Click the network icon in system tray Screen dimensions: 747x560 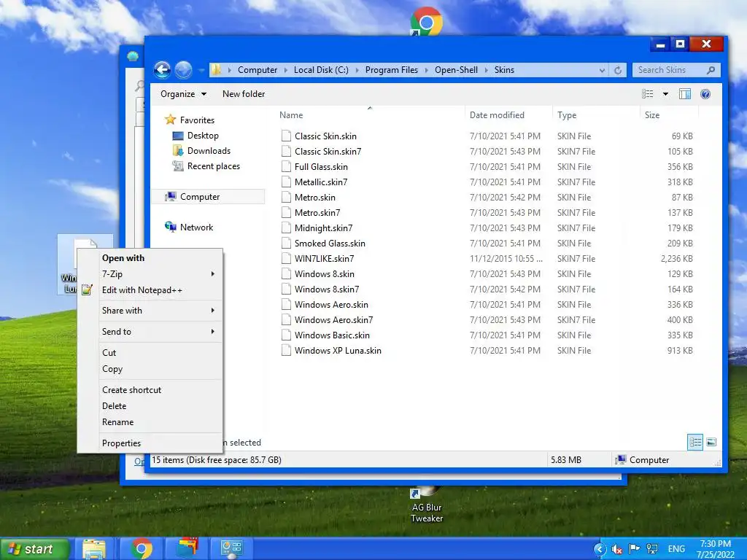coord(651,549)
